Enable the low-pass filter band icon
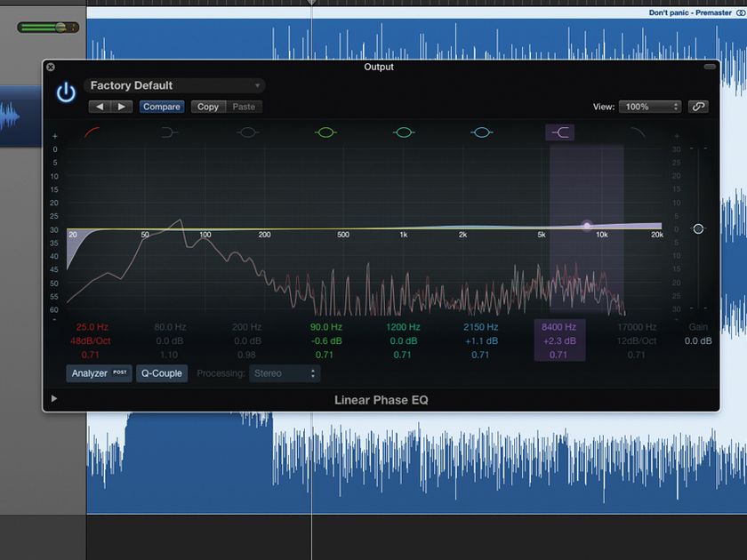747x560 pixels. tap(637, 132)
